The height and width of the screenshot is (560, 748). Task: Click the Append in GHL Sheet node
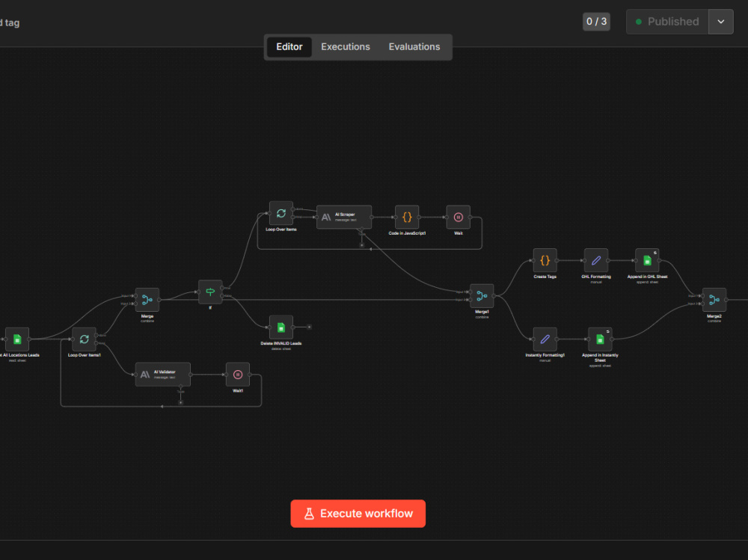point(647,260)
